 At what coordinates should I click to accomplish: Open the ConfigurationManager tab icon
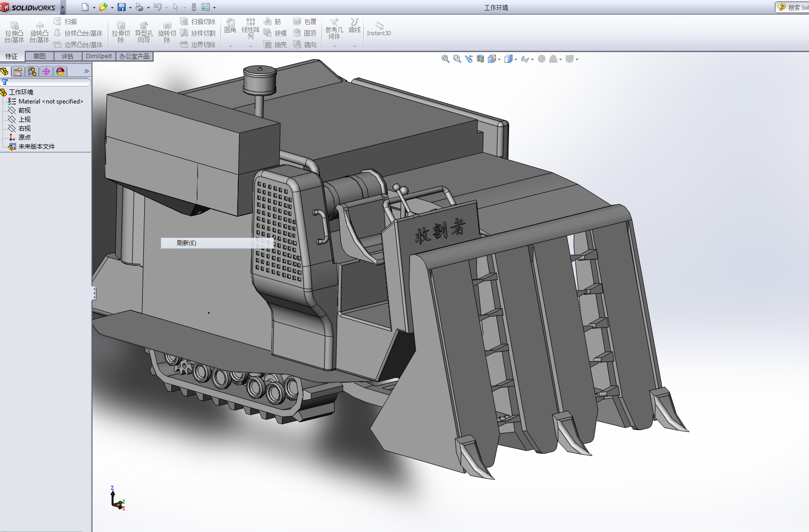coord(32,71)
